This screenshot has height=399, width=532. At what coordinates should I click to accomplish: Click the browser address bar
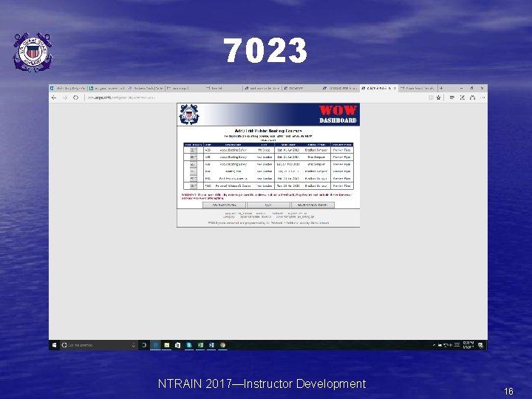254,98
